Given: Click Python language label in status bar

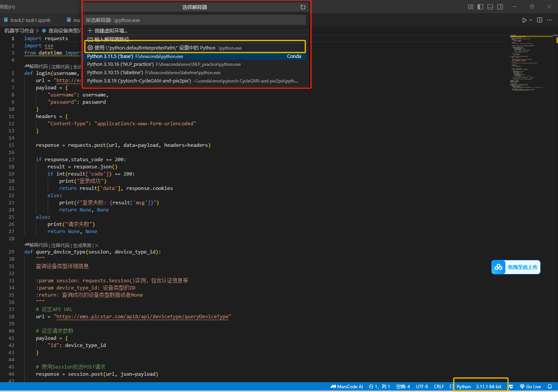Looking at the screenshot, I should [464, 387].
